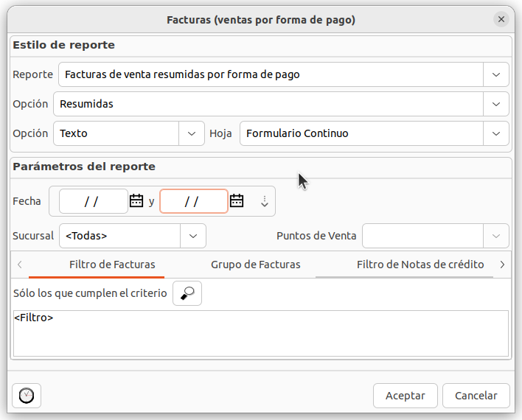522x420 pixels.
Task: Open the start date calendar picker
Action: (136, 200)
